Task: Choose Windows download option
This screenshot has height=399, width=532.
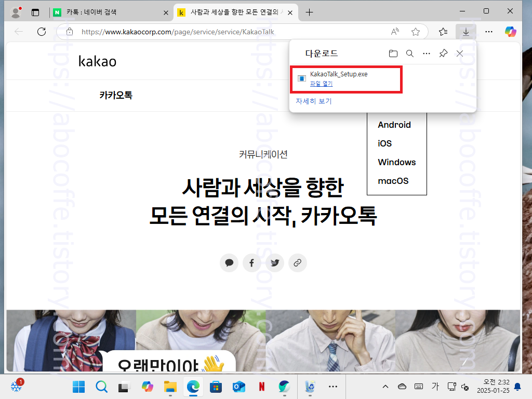Action: tap(396, 162)
